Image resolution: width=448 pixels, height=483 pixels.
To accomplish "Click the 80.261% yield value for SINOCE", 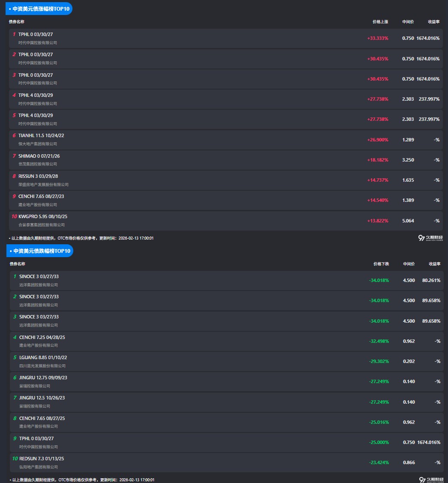I will pyautogui.click(x=431, y=280).
